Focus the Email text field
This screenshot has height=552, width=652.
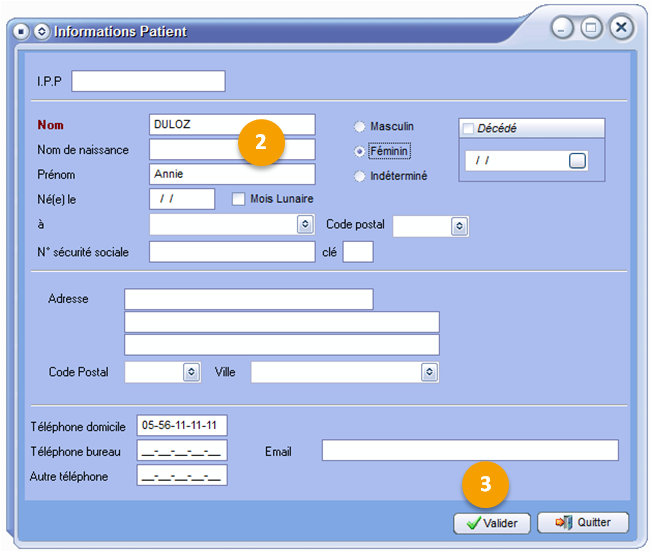click(470, 451)
